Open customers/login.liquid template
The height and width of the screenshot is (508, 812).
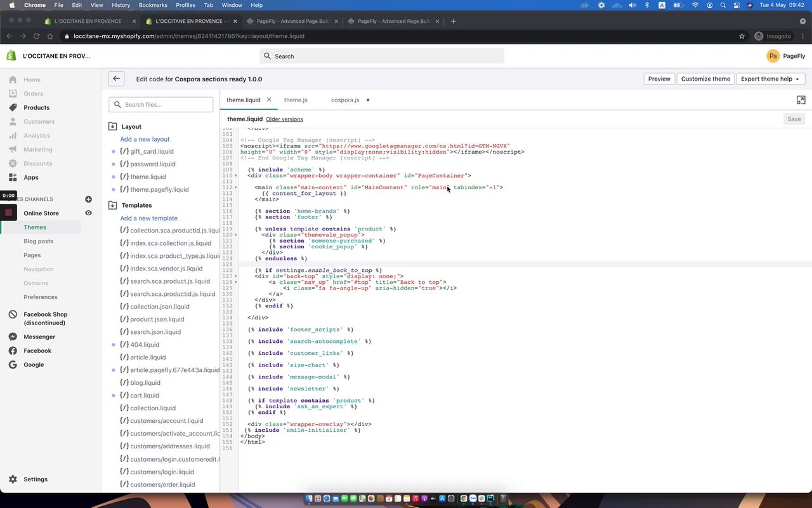click(162, 472)
